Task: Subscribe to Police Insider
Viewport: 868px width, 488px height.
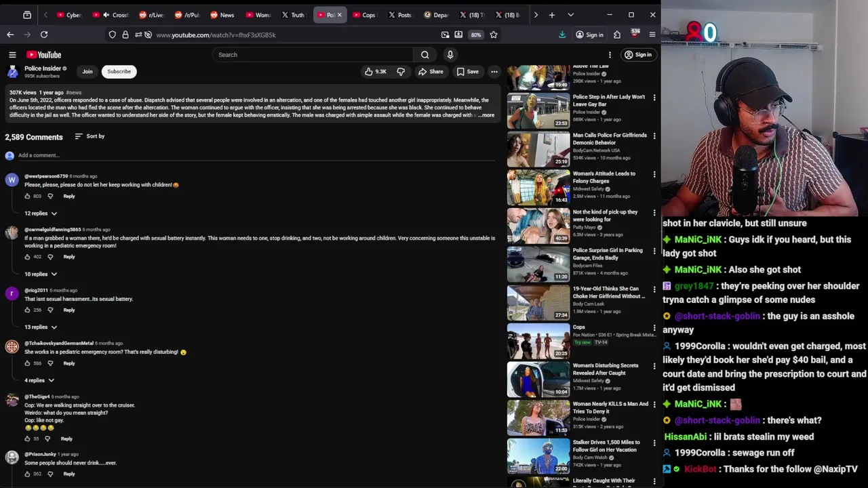Action: pos(119,71)
